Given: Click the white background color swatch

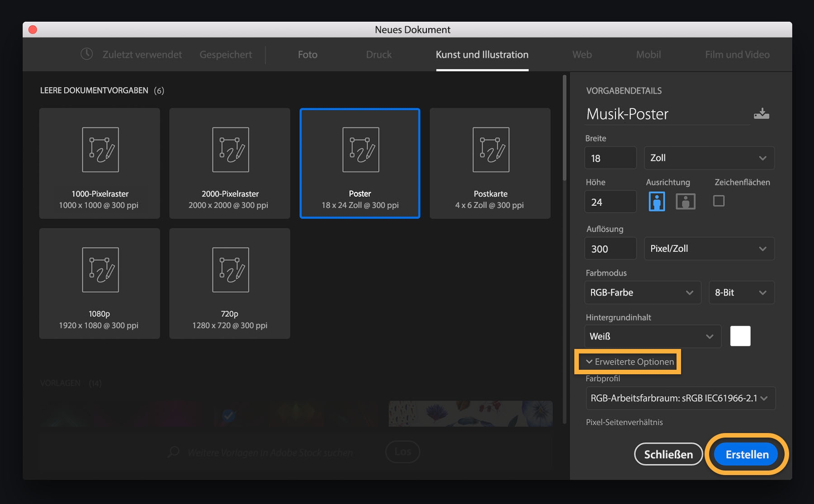Looking at the screenshot, I should (740, 336).
